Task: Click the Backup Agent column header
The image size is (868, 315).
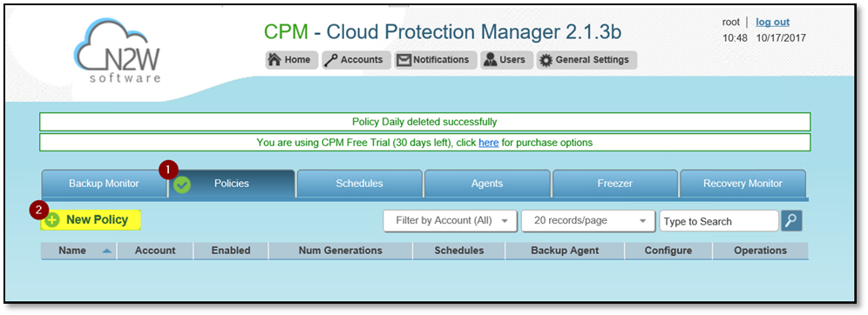Action: pyautogui.click(x=565, y=251)
